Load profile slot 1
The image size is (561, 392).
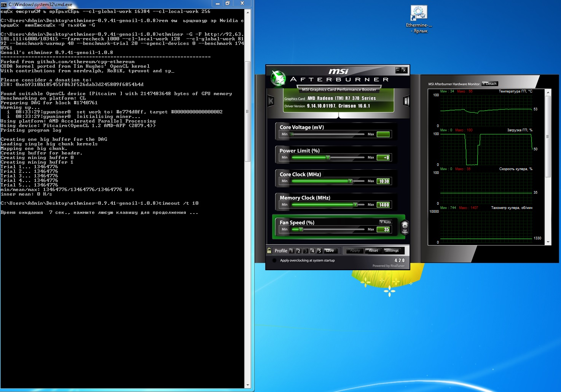[292, 251]
